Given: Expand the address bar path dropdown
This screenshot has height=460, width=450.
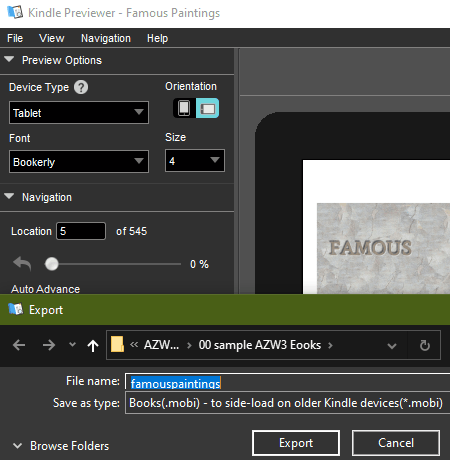Looking at the screenshot, I should coord(392,346).
